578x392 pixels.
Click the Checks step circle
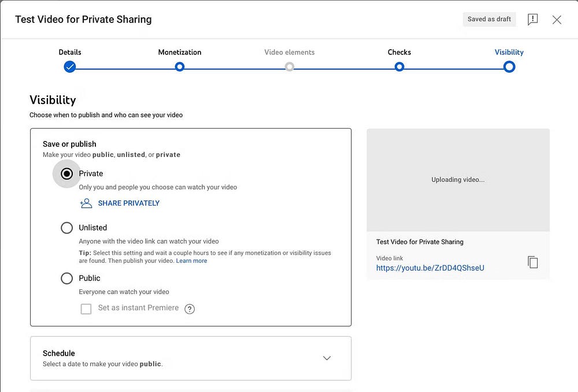(399, 67)
